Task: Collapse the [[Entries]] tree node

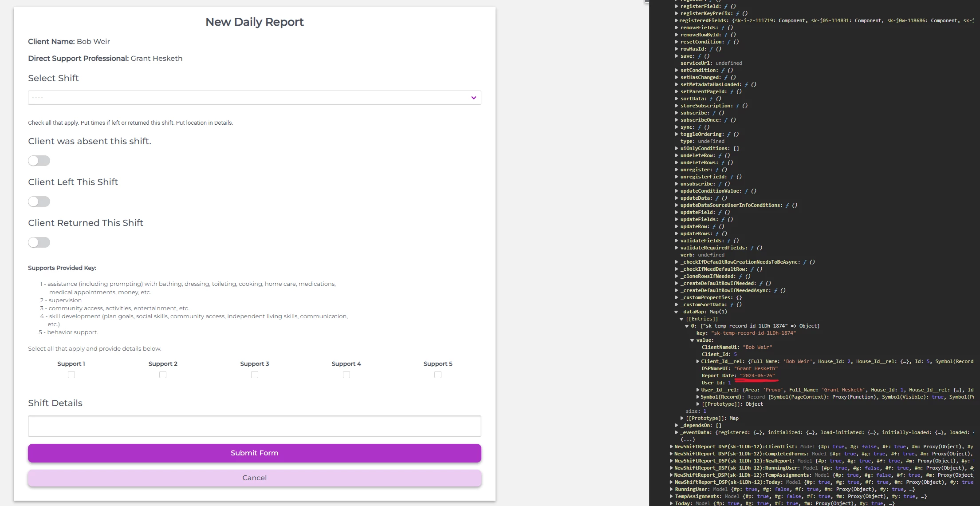Action: [682, 319]
